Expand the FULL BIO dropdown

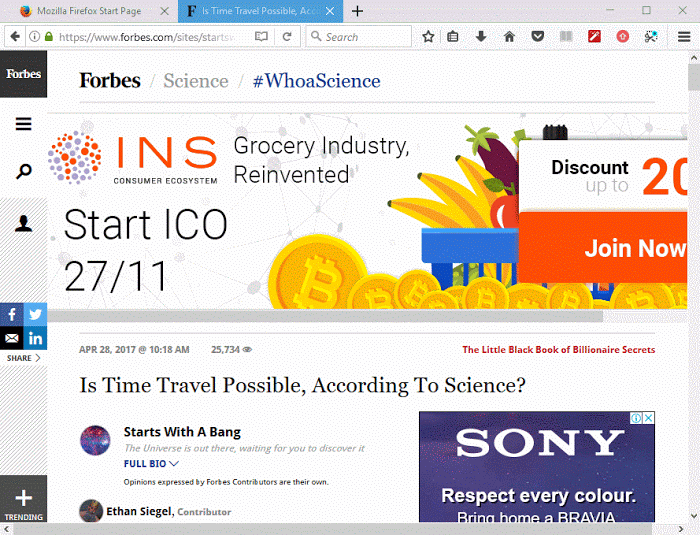151,464
